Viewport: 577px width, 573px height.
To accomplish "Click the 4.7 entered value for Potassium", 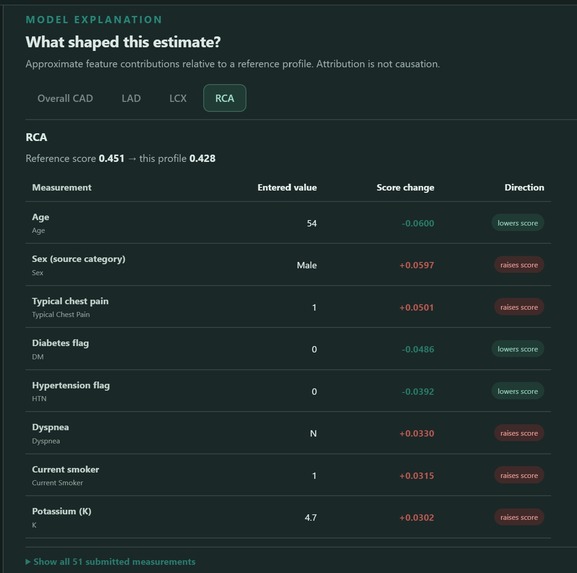I will click(311, 518).
